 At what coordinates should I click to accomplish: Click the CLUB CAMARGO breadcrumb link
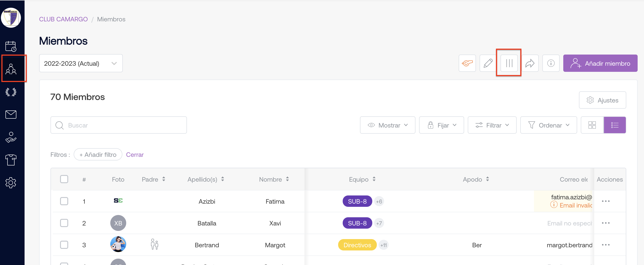pyautogui.click(x=63, y=19)
